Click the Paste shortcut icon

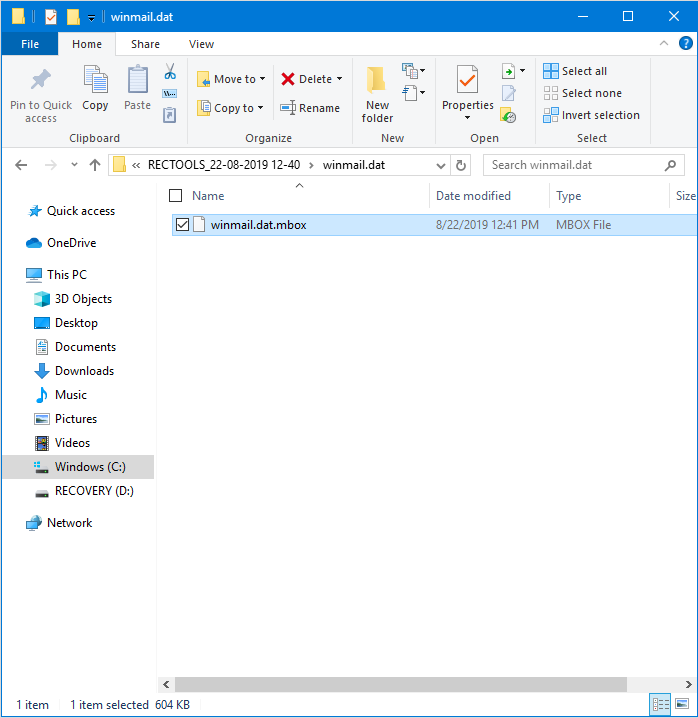pos(169,114)
